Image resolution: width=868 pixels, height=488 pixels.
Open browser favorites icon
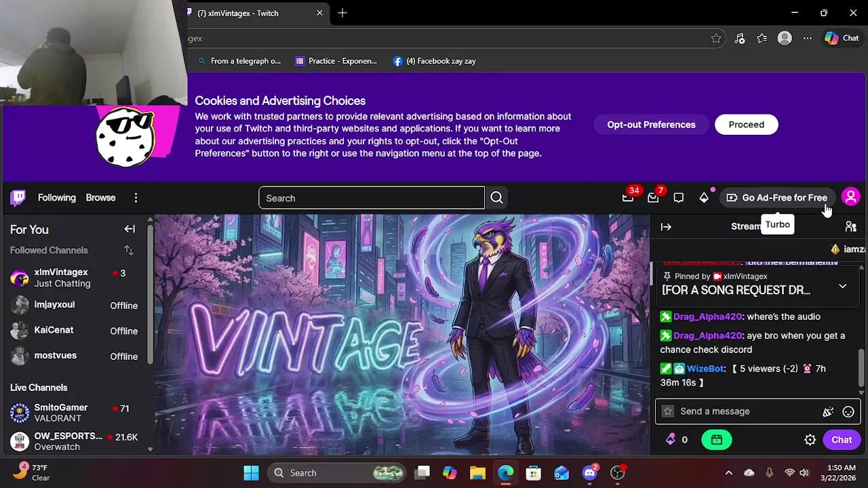point(762,39)
